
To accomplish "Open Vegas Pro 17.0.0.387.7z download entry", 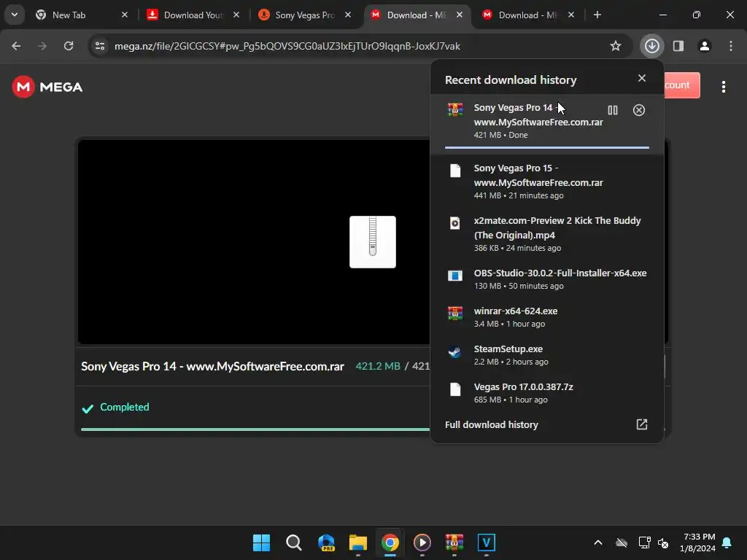I will click(x=547, y=393).
